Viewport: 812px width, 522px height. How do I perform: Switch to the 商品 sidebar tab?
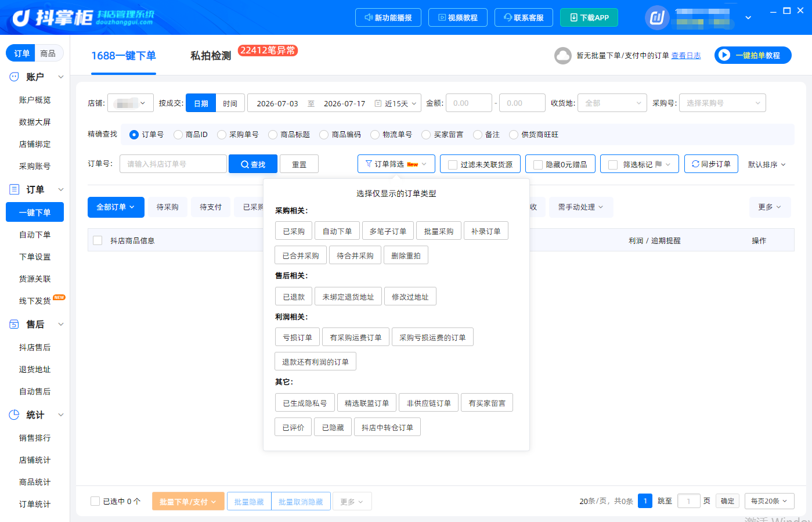point(48,53)
